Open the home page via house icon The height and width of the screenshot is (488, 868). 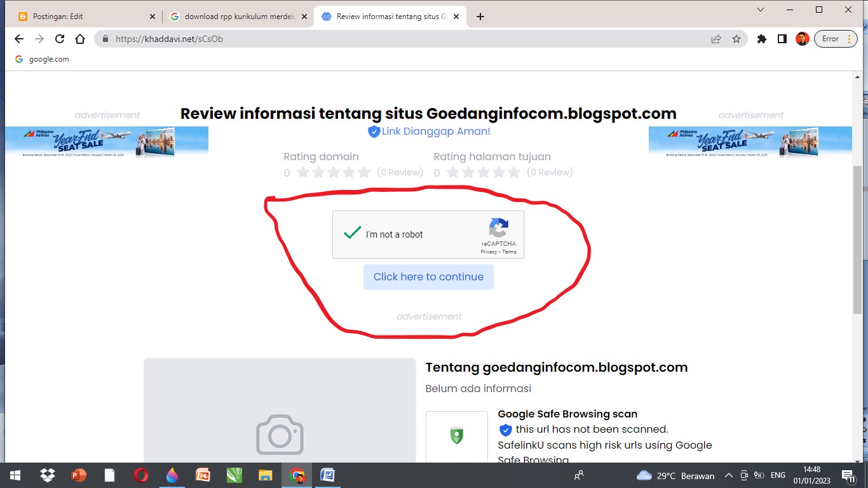(80, 39)
